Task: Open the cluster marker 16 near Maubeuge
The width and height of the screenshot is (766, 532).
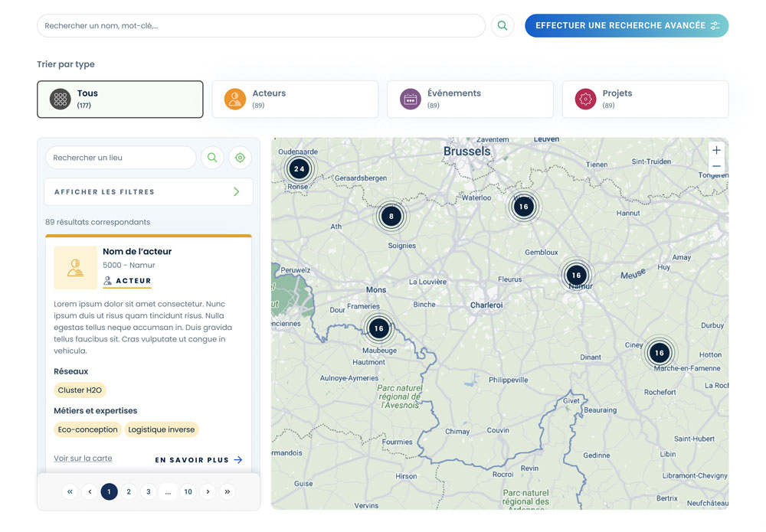Action: (x=379, y=328)
